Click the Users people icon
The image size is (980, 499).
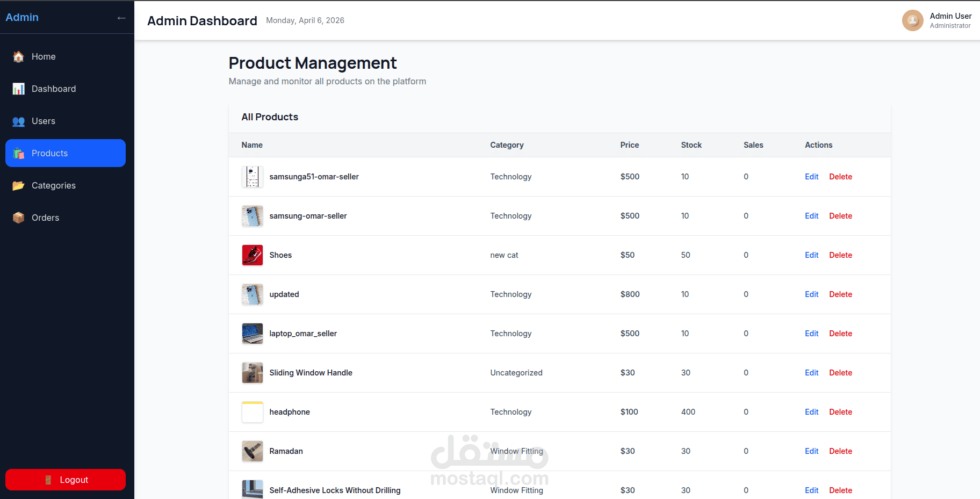click(19, 121)
